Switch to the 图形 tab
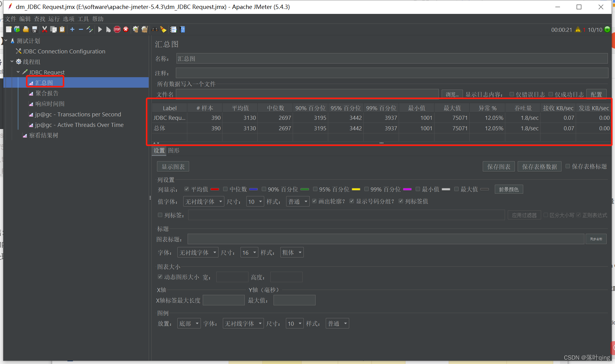 click(174, 150)
